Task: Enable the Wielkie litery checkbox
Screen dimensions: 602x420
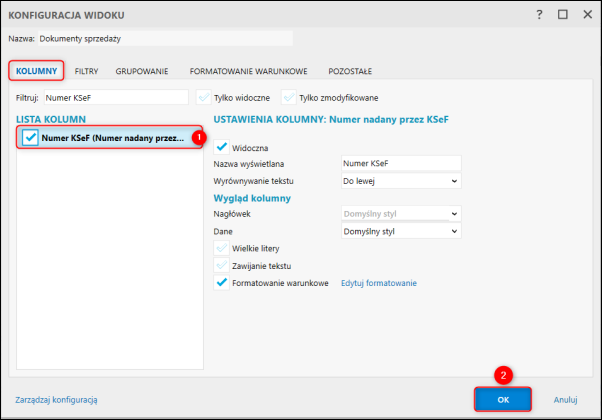Action: click(222, 248)
